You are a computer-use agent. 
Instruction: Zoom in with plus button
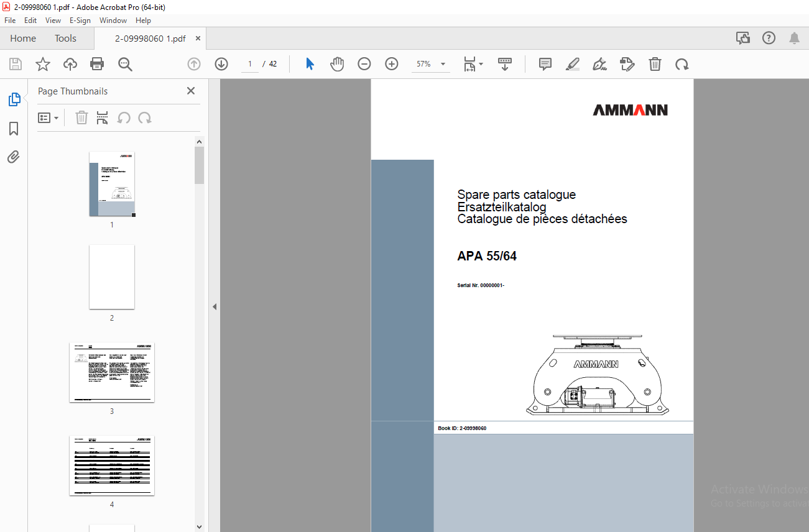[x=392, y=64]
